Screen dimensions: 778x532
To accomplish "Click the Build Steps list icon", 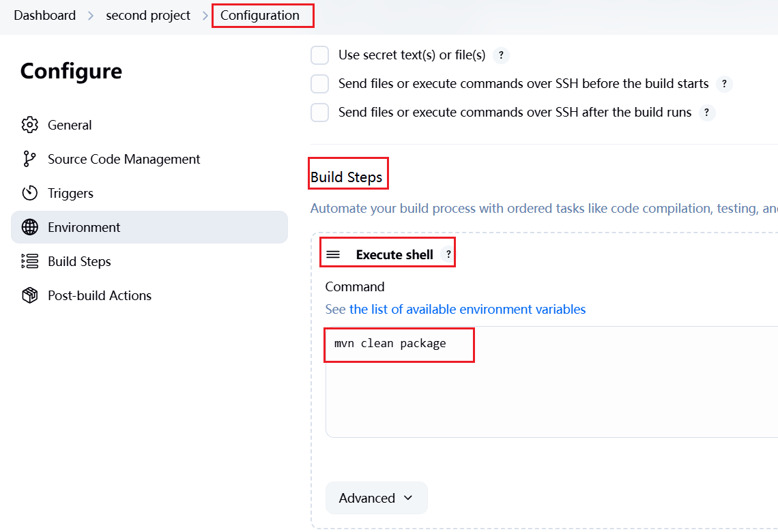I will pyautogui.click(x=30, y=261).
